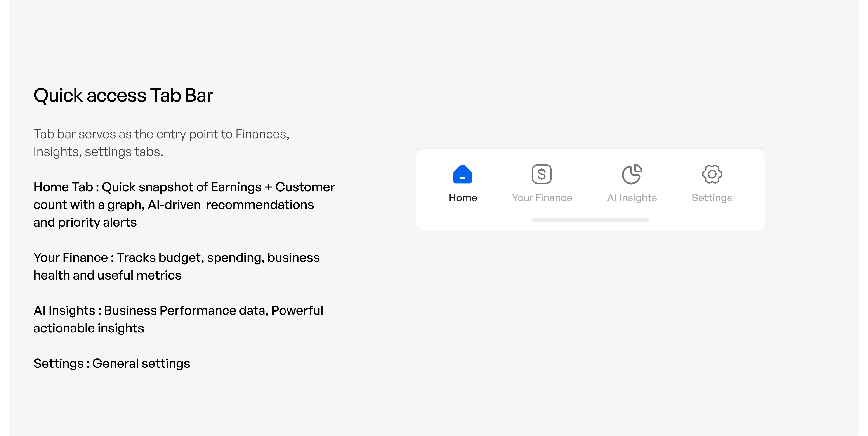Click the white tab bar card background
The width and height of the screenshot is (868, 436).
tap(590, 190)
